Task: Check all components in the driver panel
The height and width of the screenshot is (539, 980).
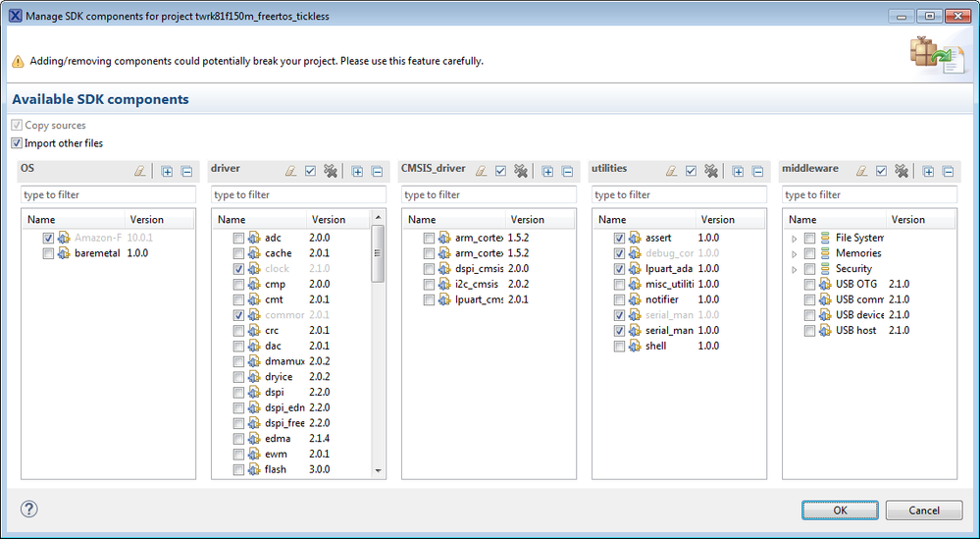Action: 310,171
